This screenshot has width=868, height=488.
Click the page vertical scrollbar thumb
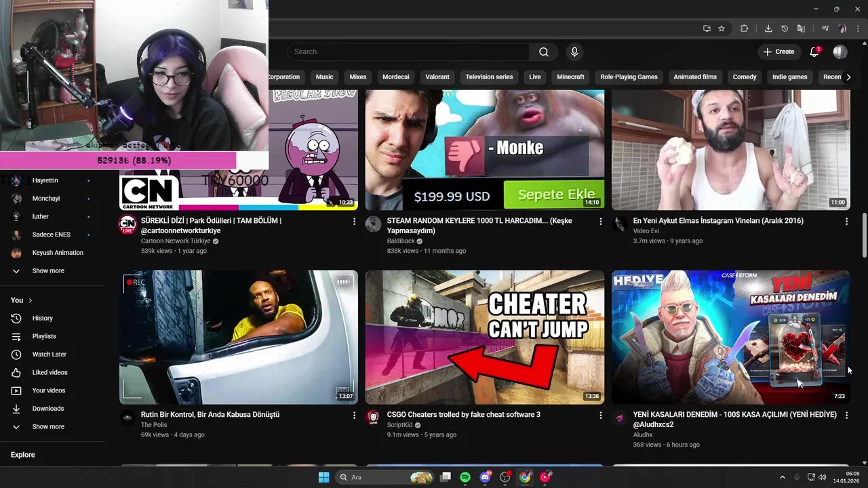(864, 235)
